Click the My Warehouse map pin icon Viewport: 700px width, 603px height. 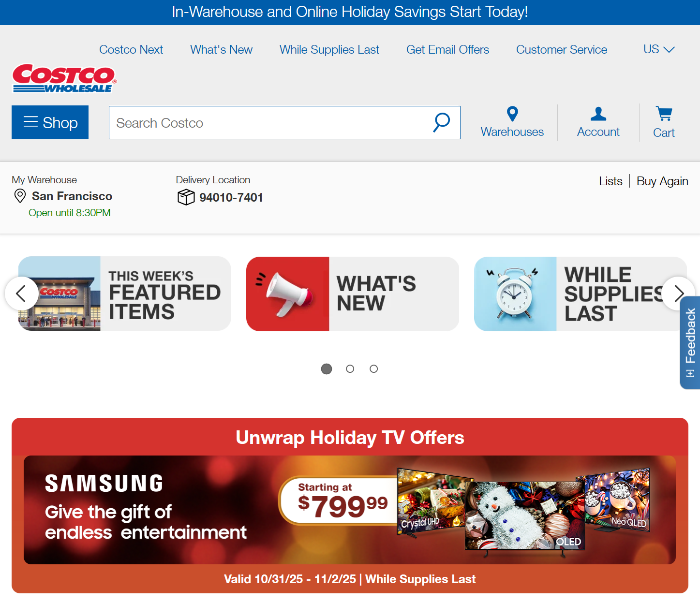point(20,196)
